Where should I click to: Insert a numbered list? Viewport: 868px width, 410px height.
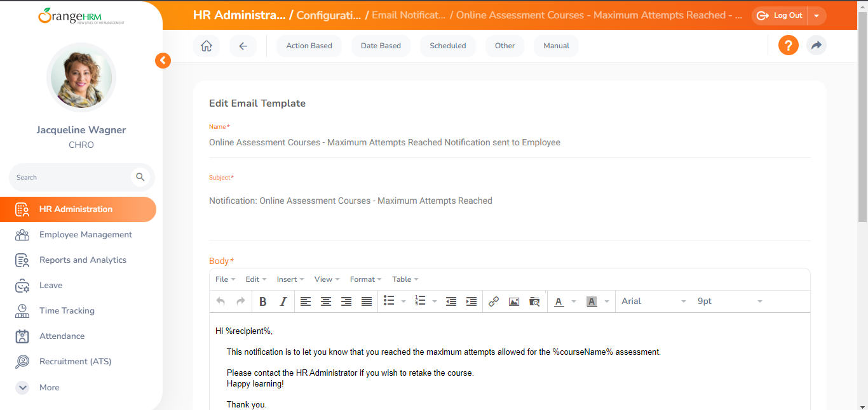(420, 301)
